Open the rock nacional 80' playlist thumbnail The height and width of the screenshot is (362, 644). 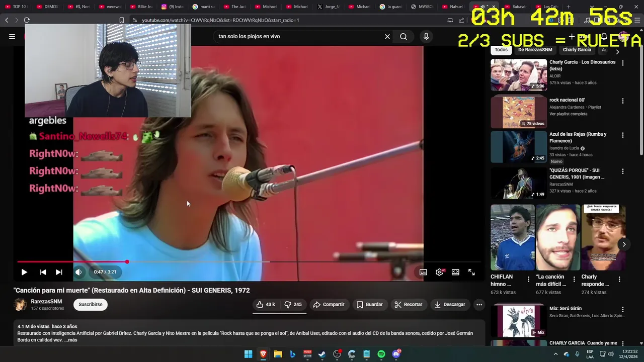click(519, 112)
